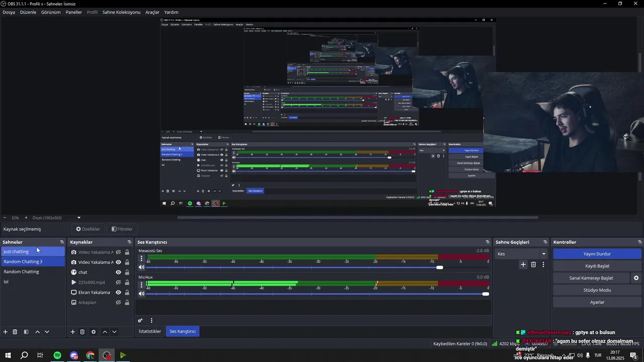Screen dimensions: 644x362
Task: Toggle lock on Arkaplan source
Action: point(127,303)
